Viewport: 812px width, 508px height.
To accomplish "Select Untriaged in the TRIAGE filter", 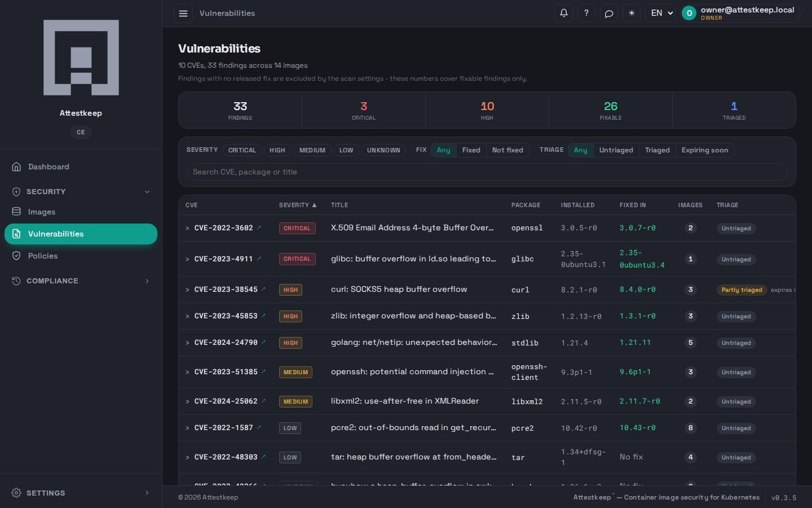I will (616, 150).
